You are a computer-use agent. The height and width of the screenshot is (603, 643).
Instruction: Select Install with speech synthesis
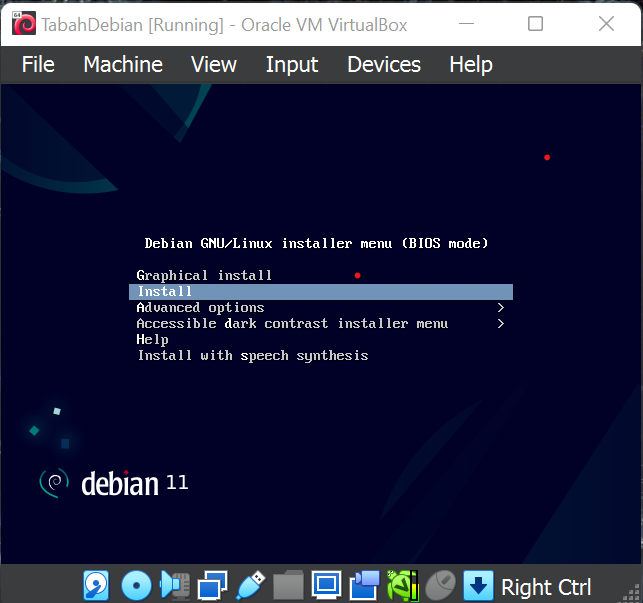pos(253,356)
